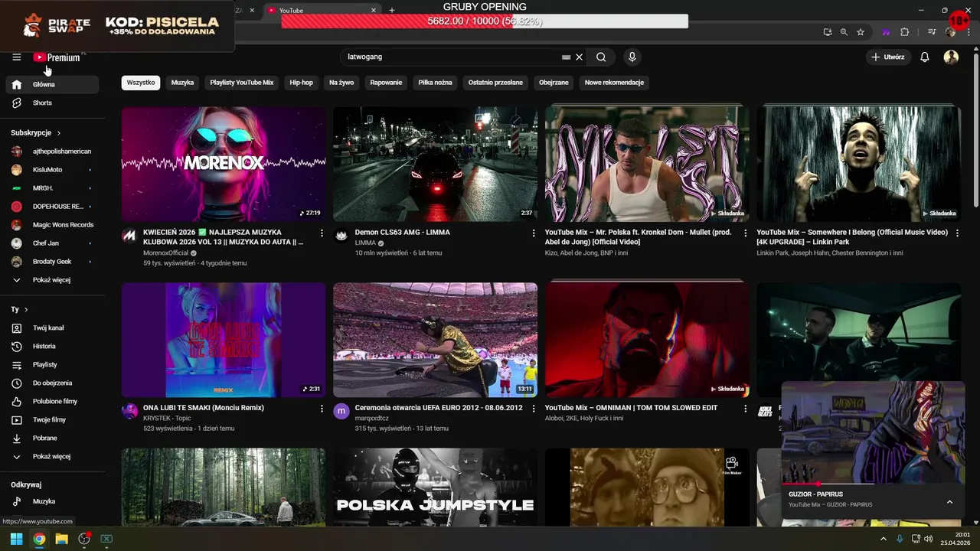Open options for OMNIMAN mix
The width and height of the screenshot is (980, 551).
coord(745,409)
